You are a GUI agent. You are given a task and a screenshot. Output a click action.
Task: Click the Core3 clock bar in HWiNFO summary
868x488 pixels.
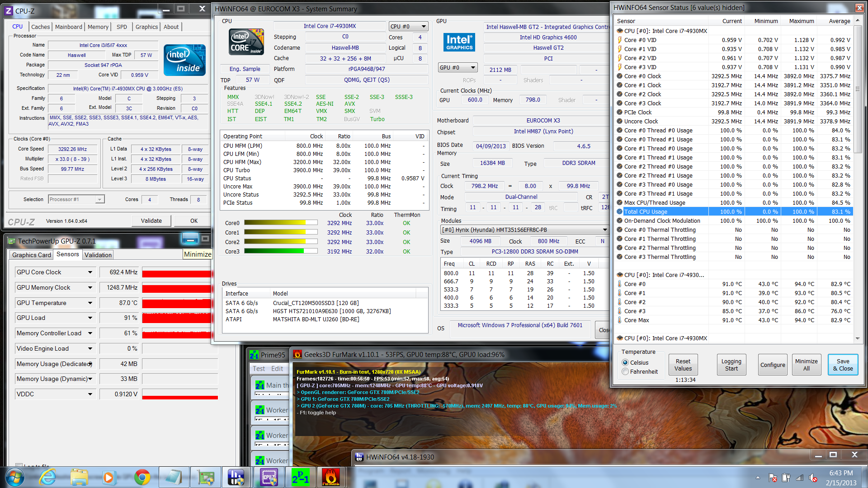coord(280,251)
